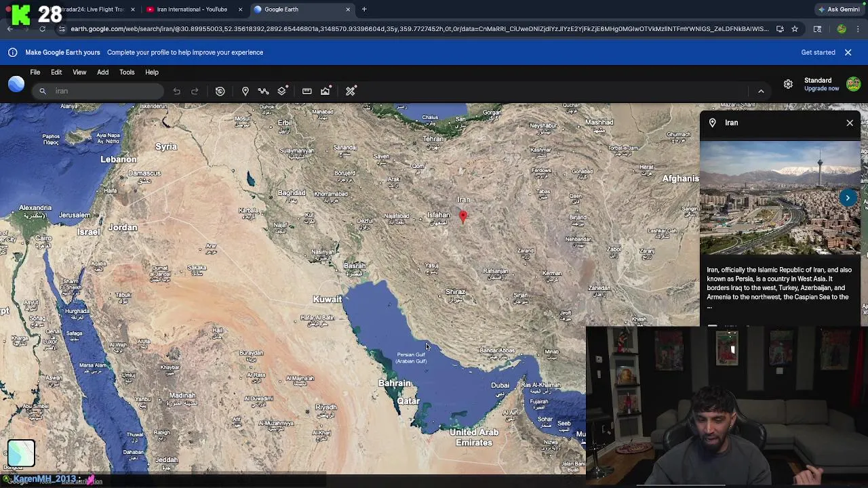
Task: Dismiss the Make Google Earth yours banner
Action: coord(848,52)
